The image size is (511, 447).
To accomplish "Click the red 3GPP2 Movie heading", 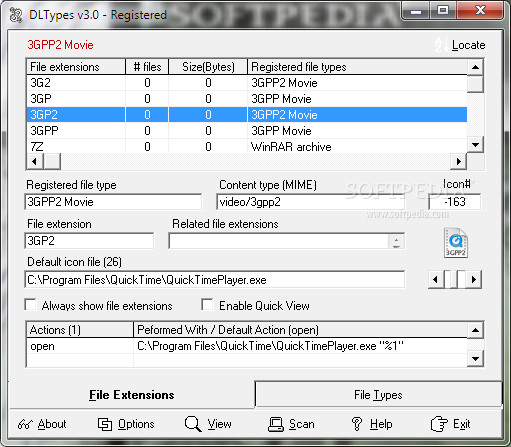I will coord(60,45).
